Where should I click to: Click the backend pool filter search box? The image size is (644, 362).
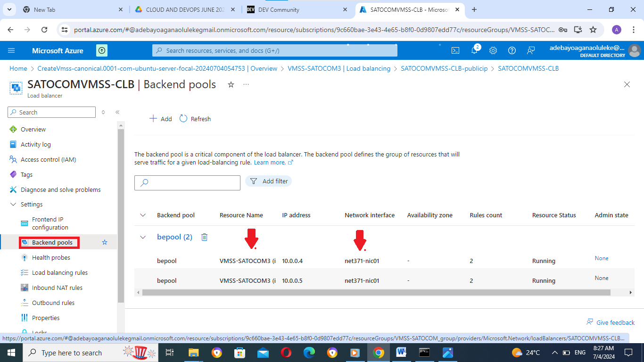pyautogui.click(x=187, y=182)
